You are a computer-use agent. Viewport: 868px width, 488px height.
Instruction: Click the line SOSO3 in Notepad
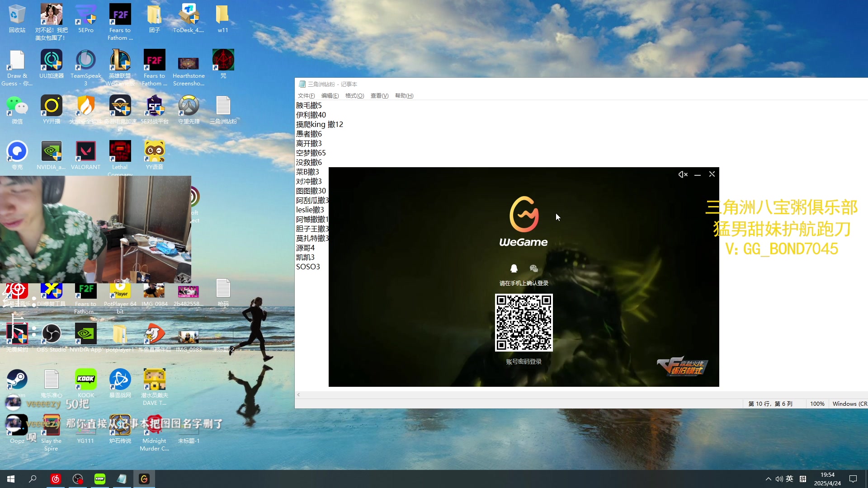(308, 267)
